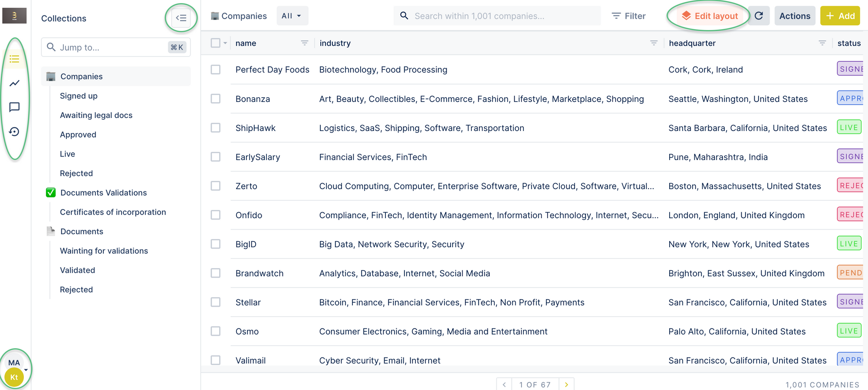The height and width of the screenshot is (390, 868).
Task: Select Companies collection in sidebar
Action: click(116, 76)
